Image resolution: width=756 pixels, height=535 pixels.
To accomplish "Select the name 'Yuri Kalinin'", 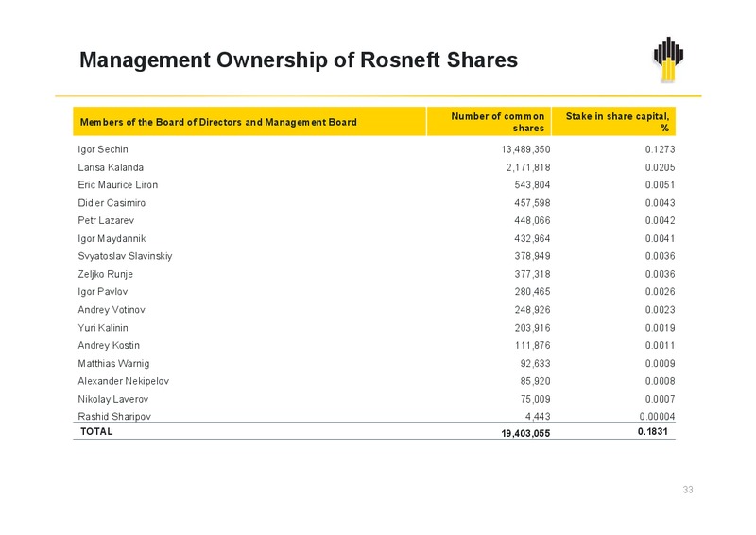I will (x=103, y=328).
